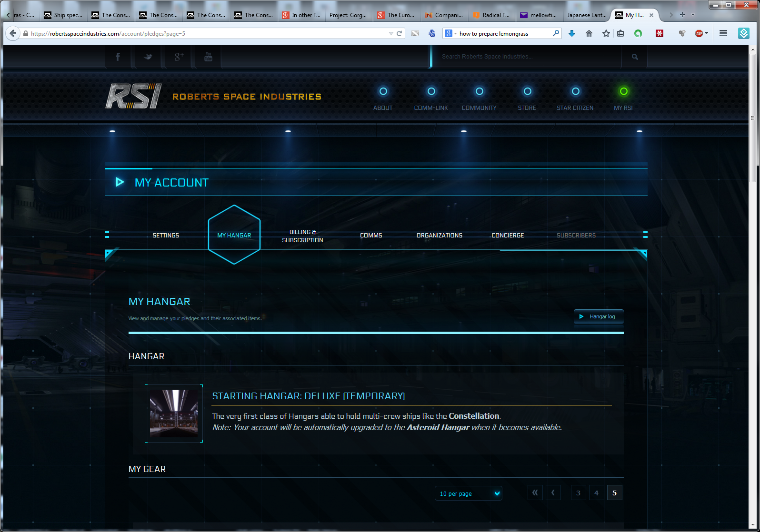
Task: Click the teal layered extension icon
Action: click(743, 33)
